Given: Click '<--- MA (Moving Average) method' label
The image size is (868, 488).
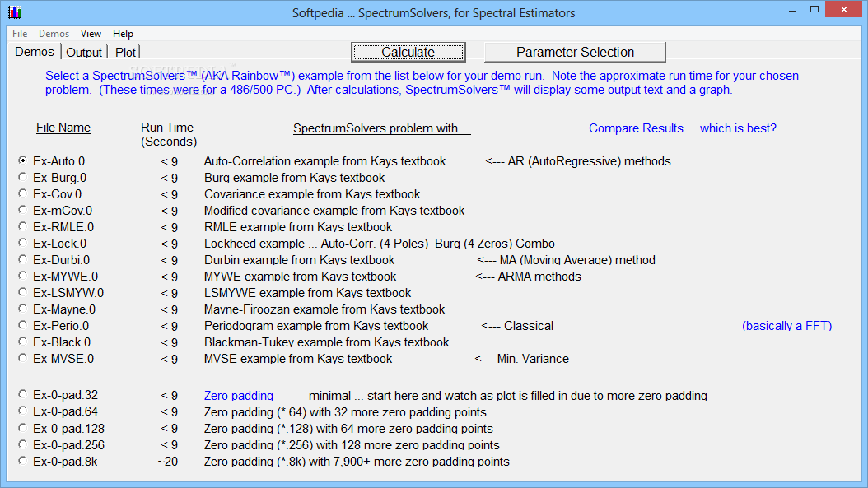Looking at the screenshot, I should (566, 260).
